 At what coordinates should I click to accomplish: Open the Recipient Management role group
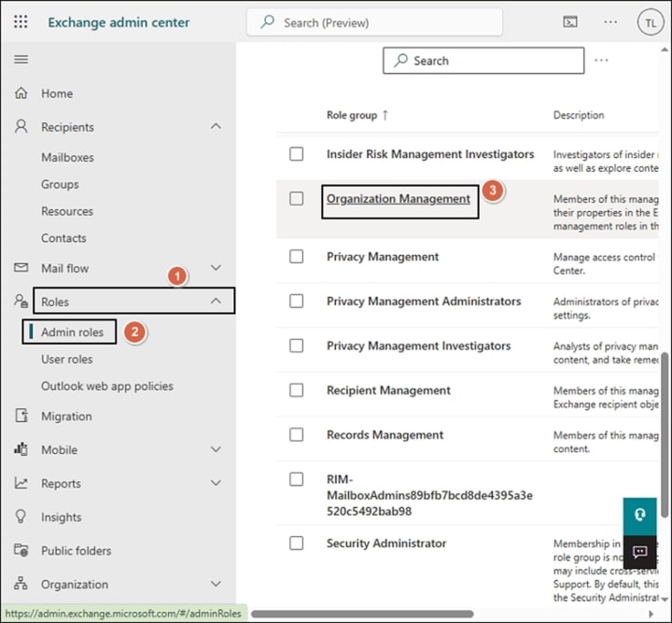click(388, 390)
